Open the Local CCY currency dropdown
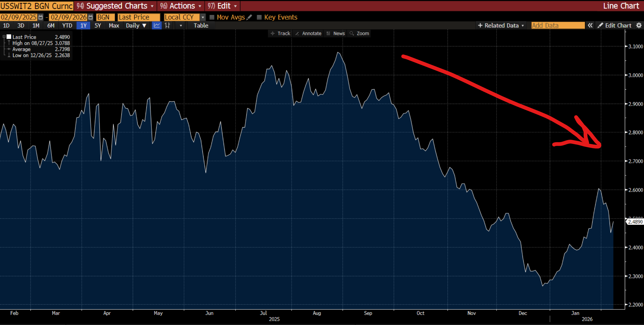 [x=202, y=17]
